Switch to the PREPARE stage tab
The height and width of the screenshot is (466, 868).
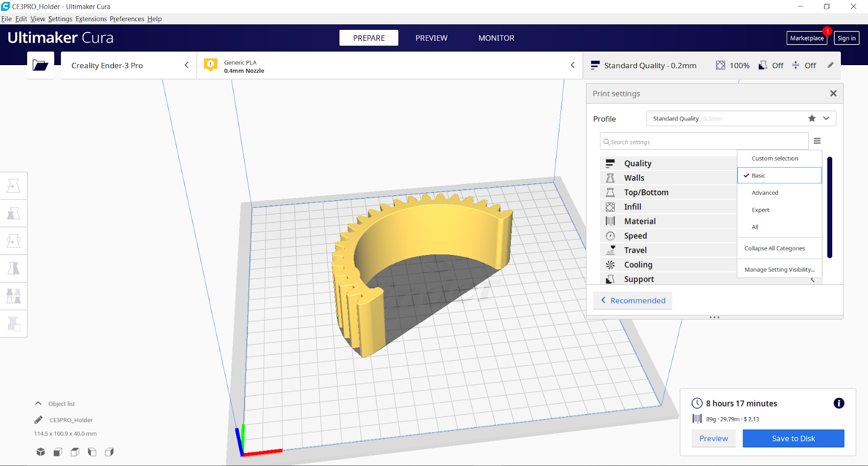[x=369, y=38]
